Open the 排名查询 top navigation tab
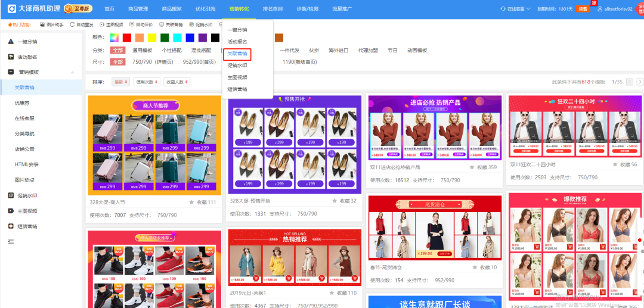This screenshot has height=308, width=644. (x=273, y=8)
